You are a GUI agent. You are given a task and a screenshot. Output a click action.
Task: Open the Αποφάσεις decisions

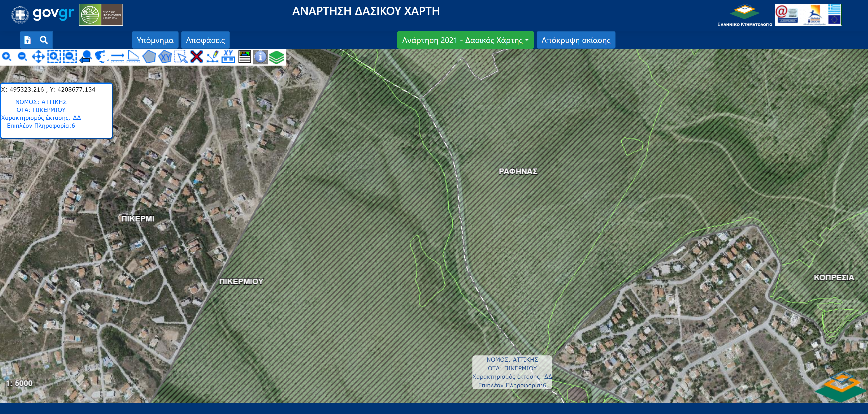tap(205, 40)
